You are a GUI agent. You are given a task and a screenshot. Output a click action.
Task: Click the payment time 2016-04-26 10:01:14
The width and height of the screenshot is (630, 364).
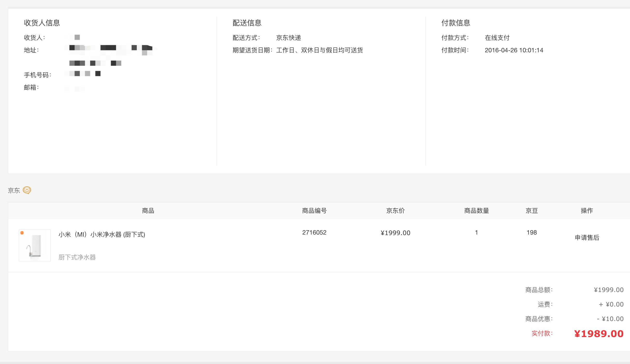pyautogui.click(x=514, y=50)
